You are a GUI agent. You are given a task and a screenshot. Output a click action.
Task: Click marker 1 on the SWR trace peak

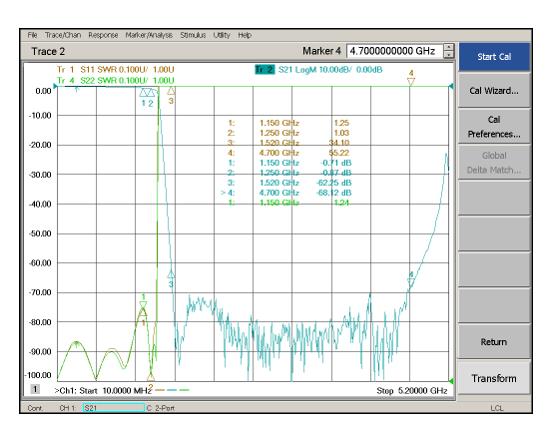143,305
